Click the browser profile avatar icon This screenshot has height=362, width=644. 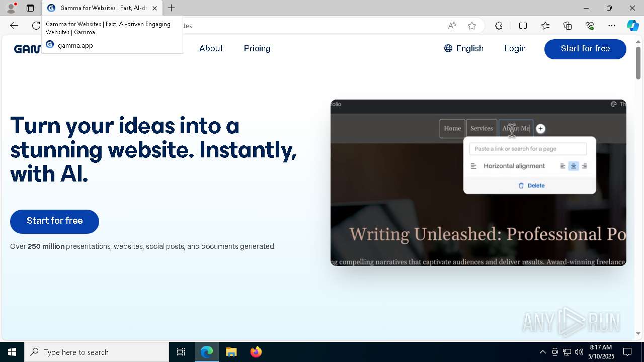(11, 8)
